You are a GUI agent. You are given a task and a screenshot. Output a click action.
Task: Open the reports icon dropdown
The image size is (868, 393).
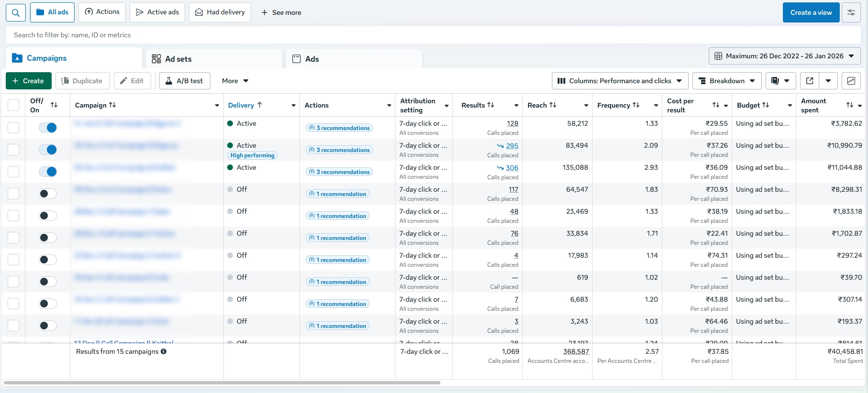point(780,81)
